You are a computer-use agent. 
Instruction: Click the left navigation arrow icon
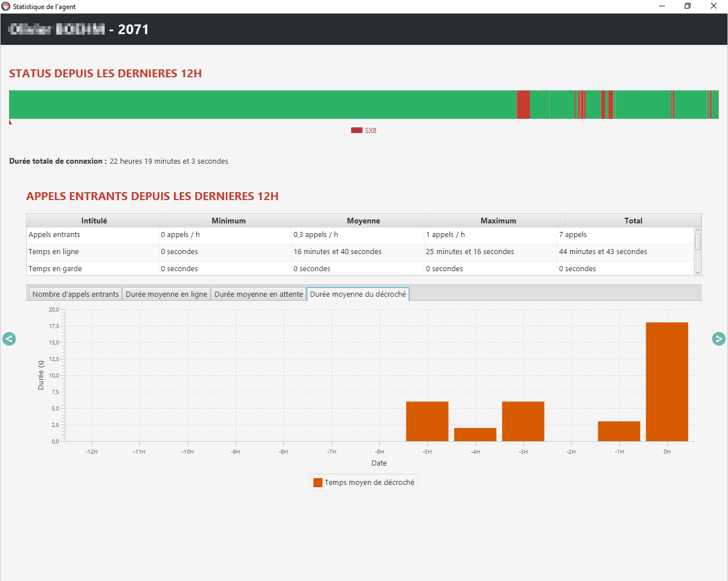pos(9,339)
